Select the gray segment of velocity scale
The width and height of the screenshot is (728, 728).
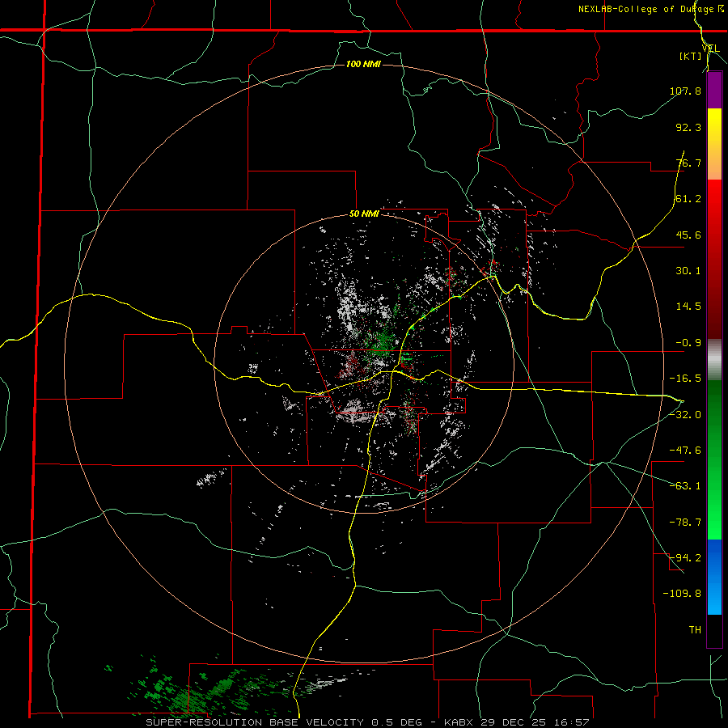click(714, 360)
